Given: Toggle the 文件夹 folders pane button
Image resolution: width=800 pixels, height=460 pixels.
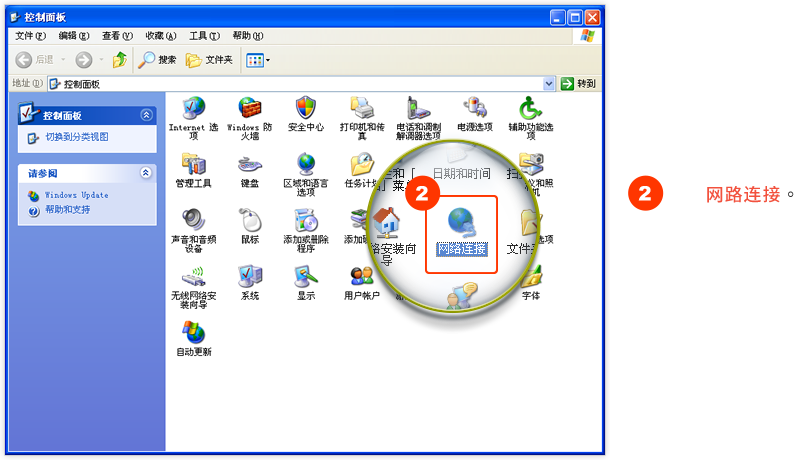Looking at the screenshot, I should [209, 60].
